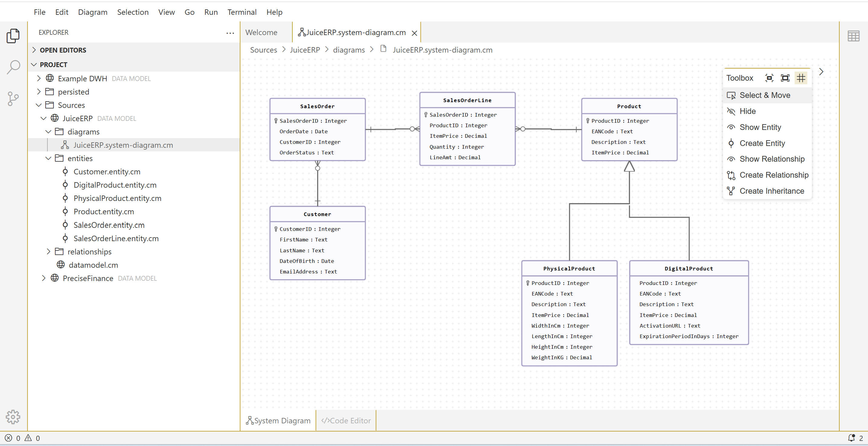This screenshot has height=446, width=868.
Task: Collapse the toolbox with the chevron arrow
Action: (821, 72)
